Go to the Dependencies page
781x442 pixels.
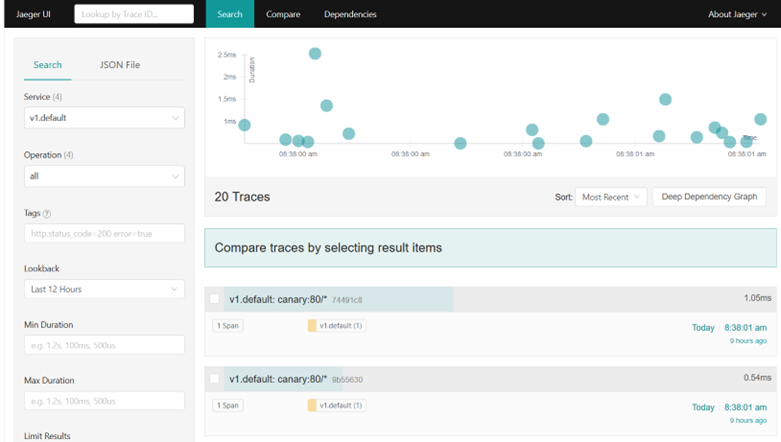(x=350, y=14)
